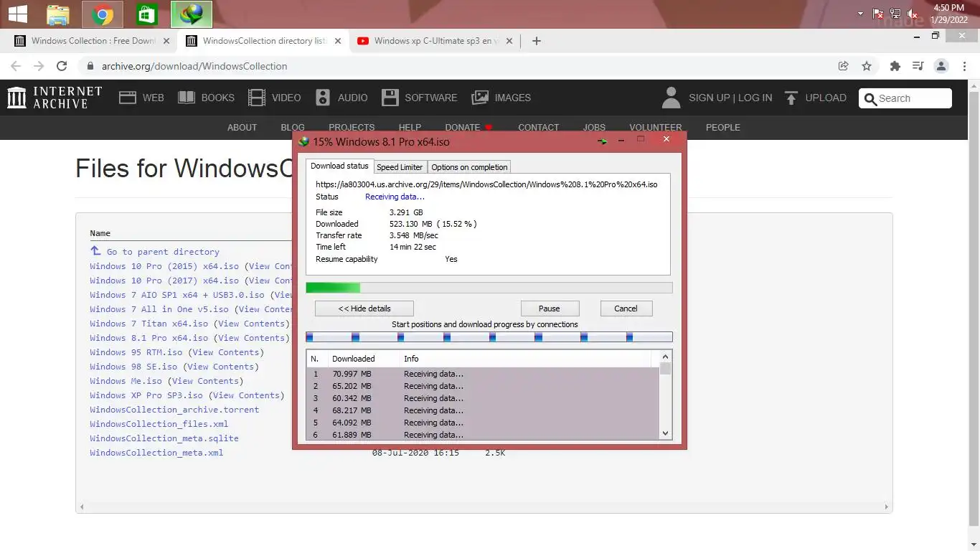Cancel the Windows 8.1 Pro download
This screenshot has height=551, width=980.
(x=626, y=309)
